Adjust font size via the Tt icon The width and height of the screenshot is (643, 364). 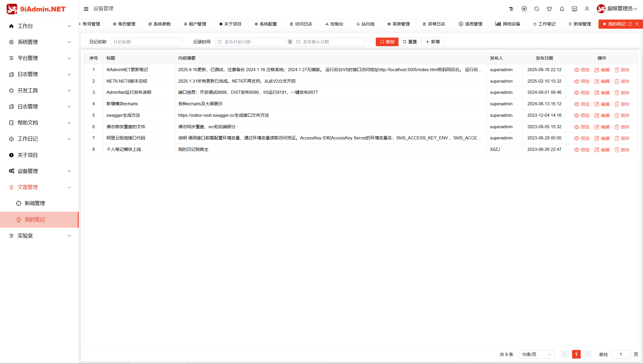pyautogui.click(x=511, y=9)
